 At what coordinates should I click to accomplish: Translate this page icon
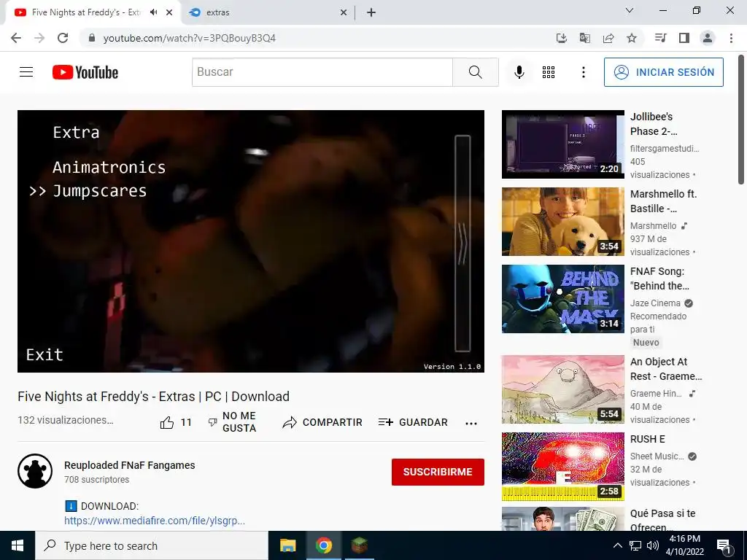[x=585, y=38]
